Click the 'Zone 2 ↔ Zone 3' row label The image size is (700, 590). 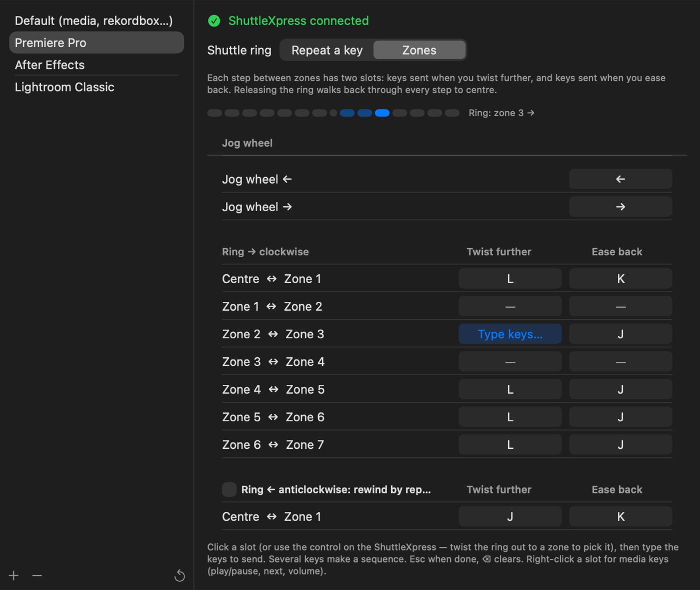273,334
